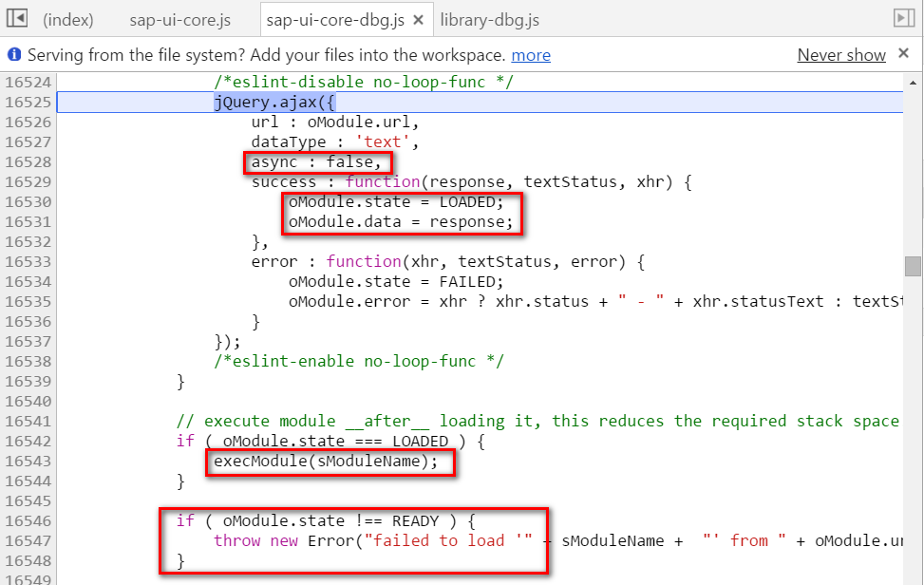Click 'url : oModule.url,' line
The image size is (924, 585).
(x=335, y=123)
